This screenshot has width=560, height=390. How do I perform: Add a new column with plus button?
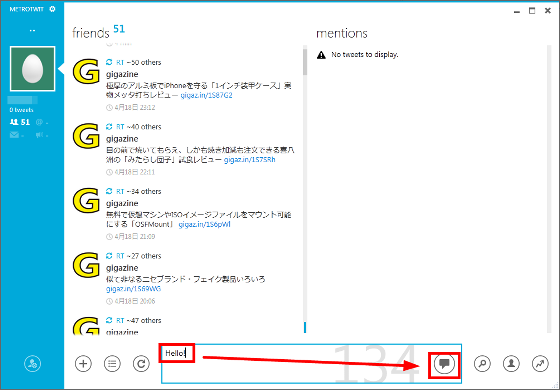click(x=83, y=364)
